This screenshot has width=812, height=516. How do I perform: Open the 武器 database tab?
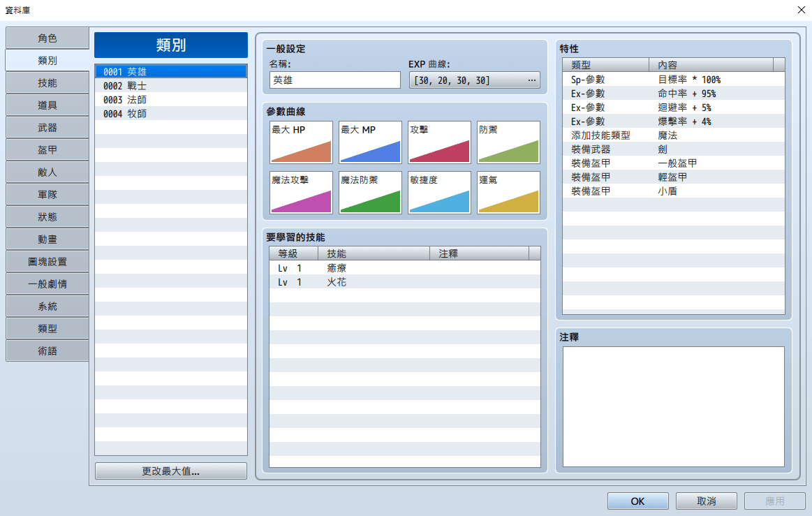tap(47, 128)
